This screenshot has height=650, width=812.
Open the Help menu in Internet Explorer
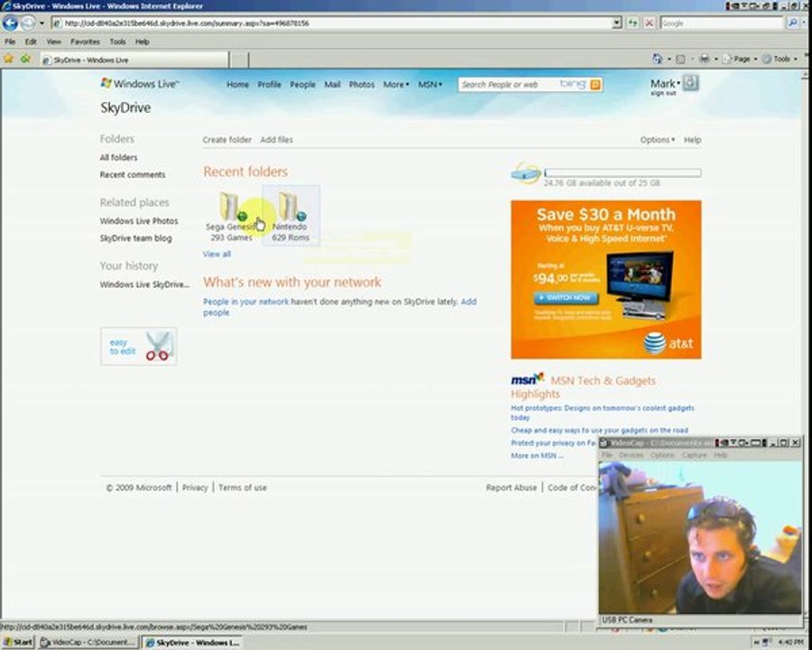tap(142, 42)
